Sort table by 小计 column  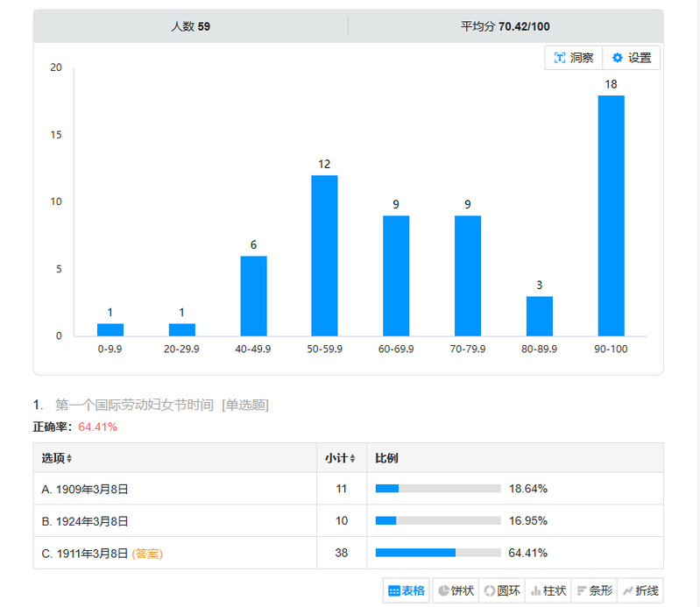click(340, 458)
